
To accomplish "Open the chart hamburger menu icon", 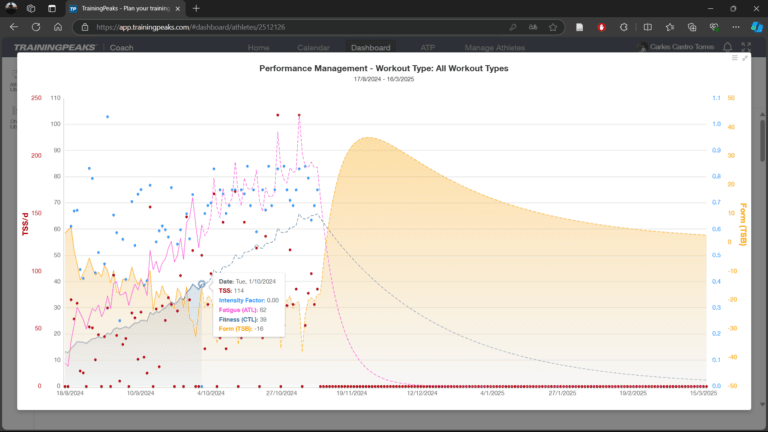I will click(x=735, y=58).
